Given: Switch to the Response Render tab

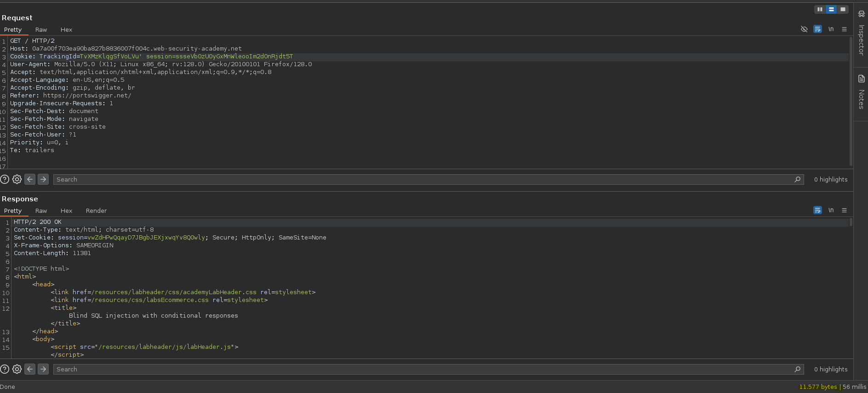Looking at the screenshot, I should pyautogui.click(x=96, y=211).
